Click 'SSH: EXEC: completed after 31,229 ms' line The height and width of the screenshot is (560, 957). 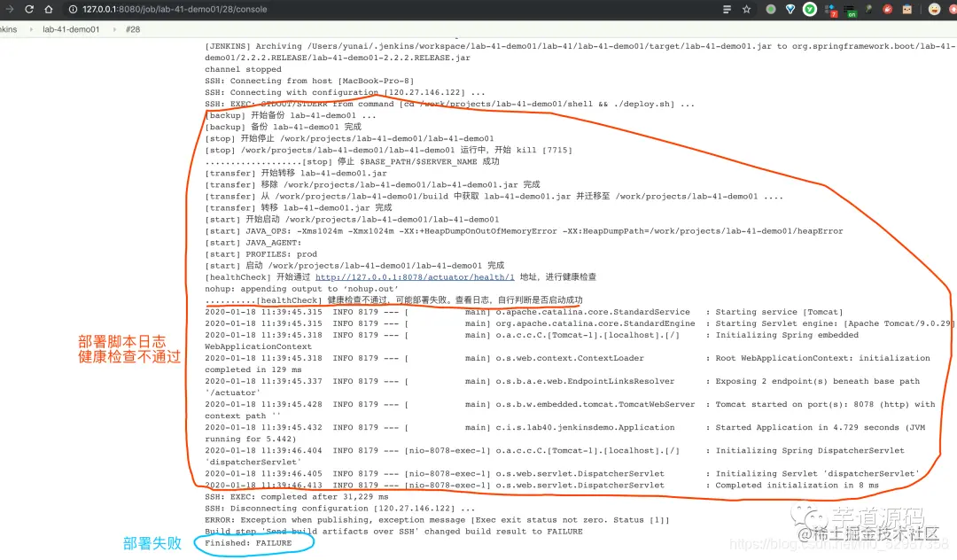point(297,497)
